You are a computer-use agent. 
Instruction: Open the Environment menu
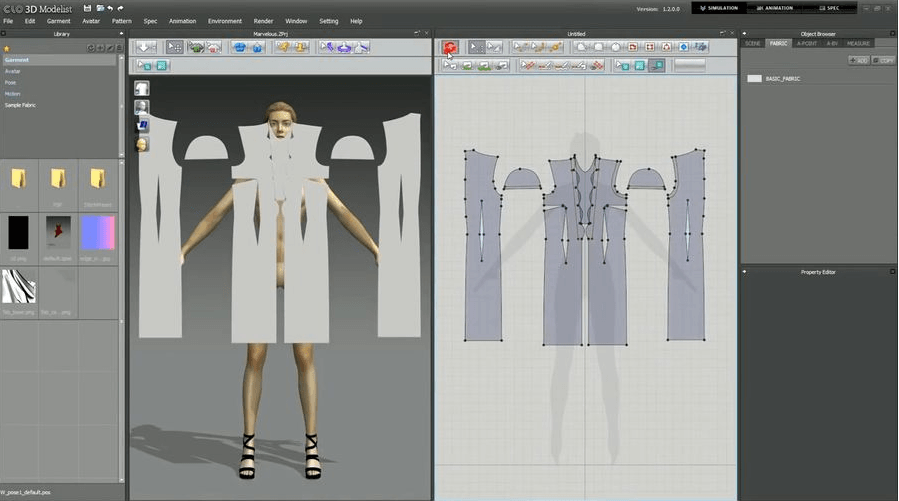click(225, 21)
